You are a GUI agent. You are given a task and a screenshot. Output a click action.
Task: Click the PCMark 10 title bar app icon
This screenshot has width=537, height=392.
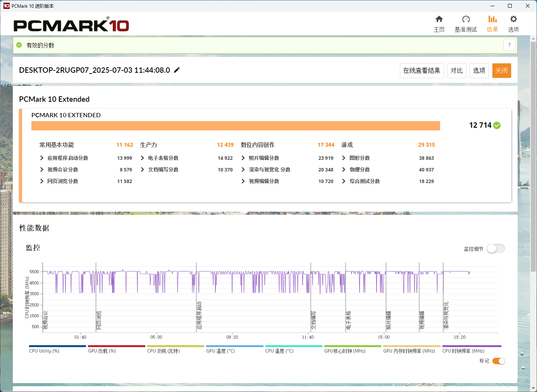tap(6, 6)
